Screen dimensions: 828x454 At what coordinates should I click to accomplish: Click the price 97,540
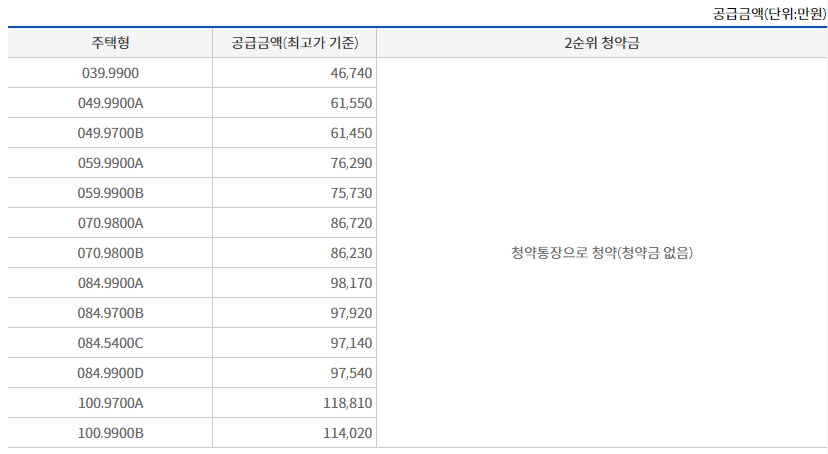351,374
